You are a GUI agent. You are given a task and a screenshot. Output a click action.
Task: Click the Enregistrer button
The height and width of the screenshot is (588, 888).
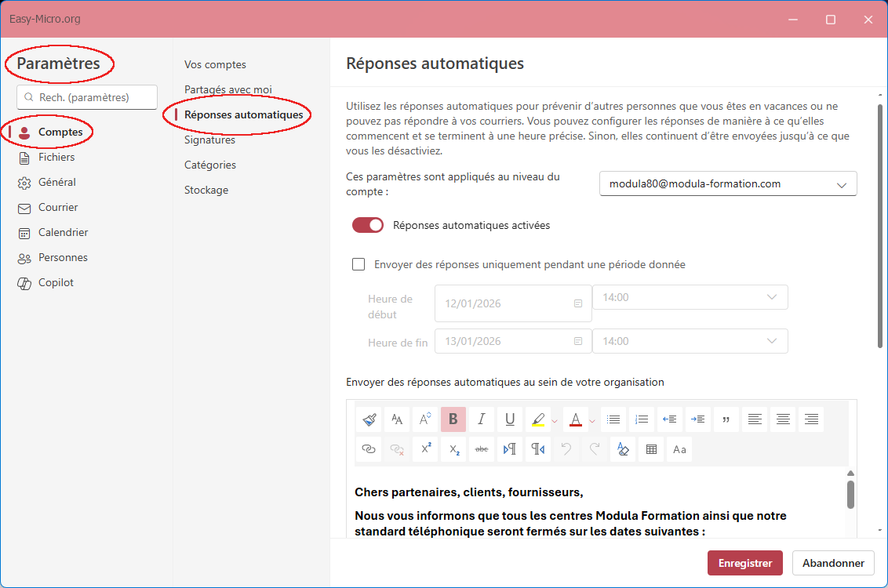[x=744, y=563]
